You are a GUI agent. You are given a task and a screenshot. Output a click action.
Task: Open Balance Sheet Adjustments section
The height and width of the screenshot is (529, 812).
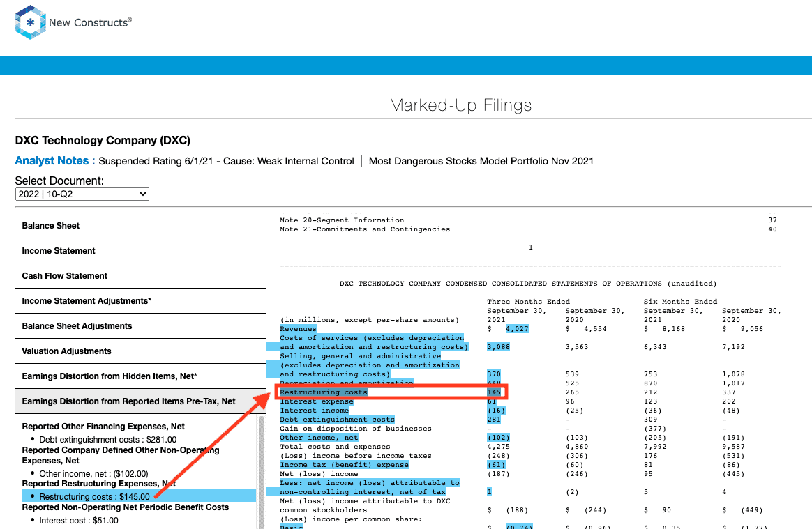coord(141,326)
